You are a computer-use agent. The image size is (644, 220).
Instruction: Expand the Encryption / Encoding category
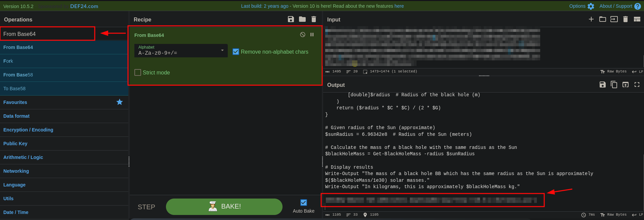[x=28, y=130]
